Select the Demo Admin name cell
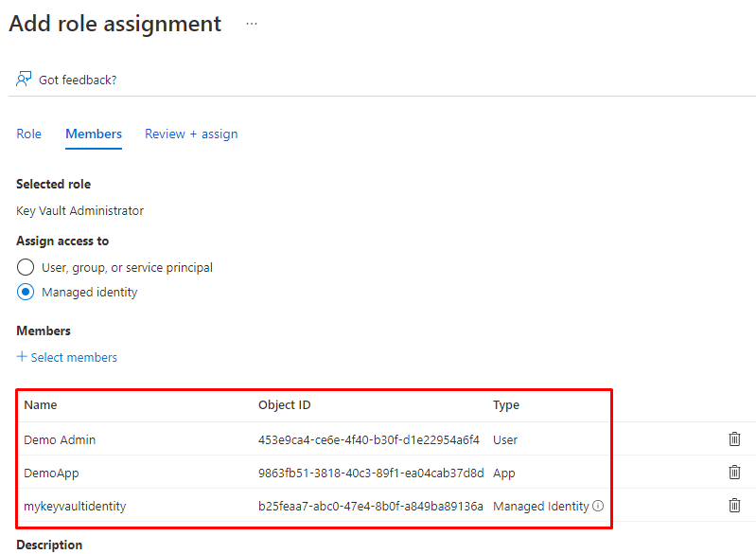The width and height of the screenshot is (756, 554). pos(60,439)
